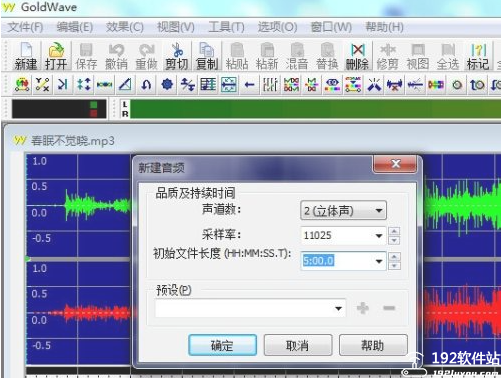
Task: Click the 全选 (Select All) toolbar icon
Action: 448,56
